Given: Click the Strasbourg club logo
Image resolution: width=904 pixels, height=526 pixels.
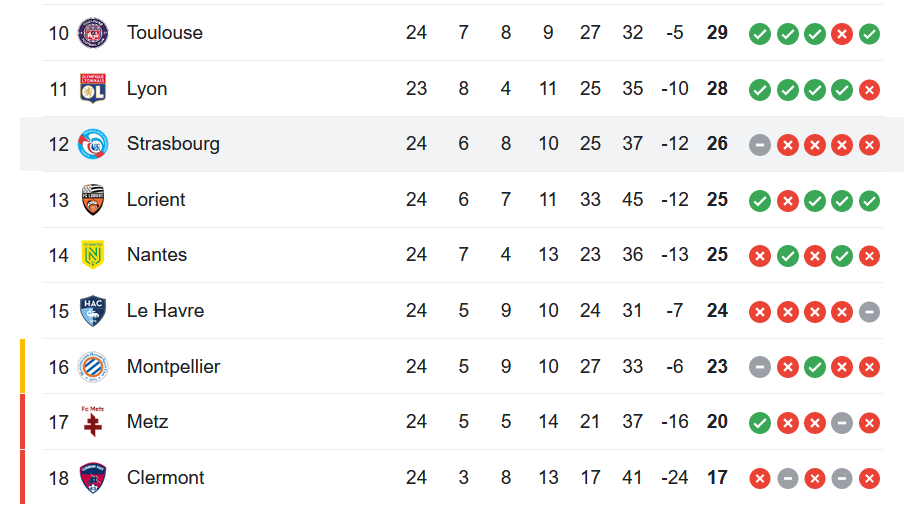Looking at the screenshot, I should 93,144.
